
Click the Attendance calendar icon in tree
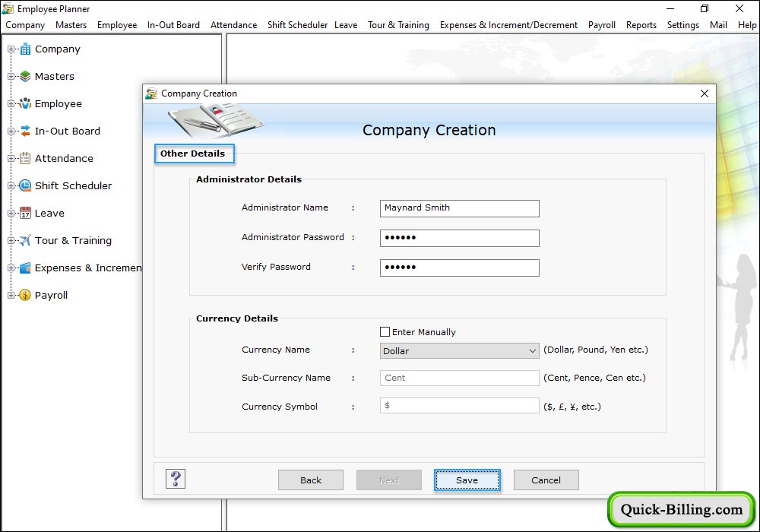[x=25, y=158]
